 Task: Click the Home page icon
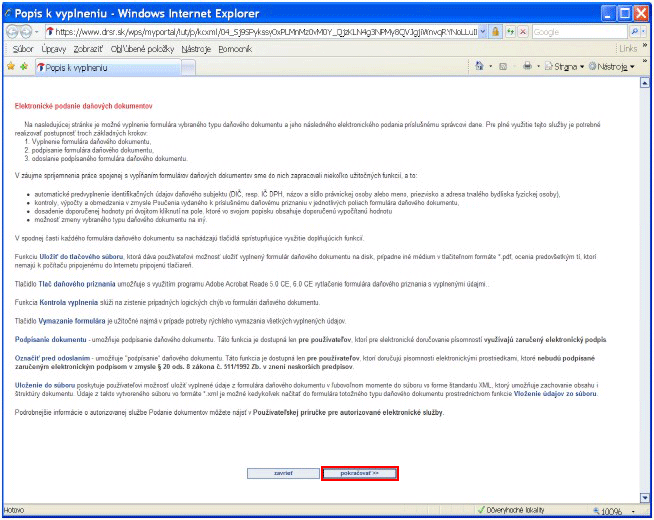pos(479,66)
